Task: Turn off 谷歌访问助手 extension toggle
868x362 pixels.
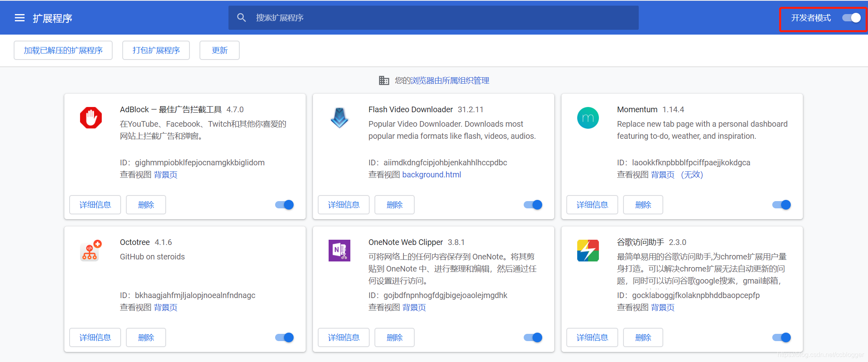Action: [782, 337]
